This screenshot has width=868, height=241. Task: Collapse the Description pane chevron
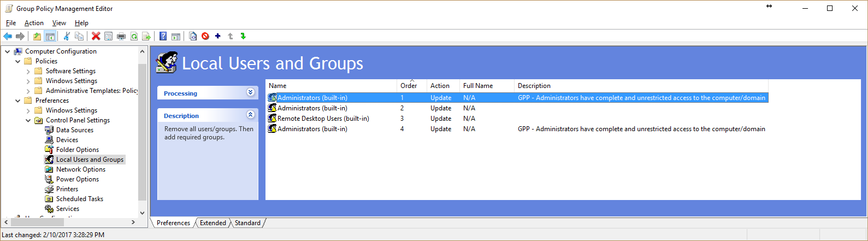click(x=250, y=115)
